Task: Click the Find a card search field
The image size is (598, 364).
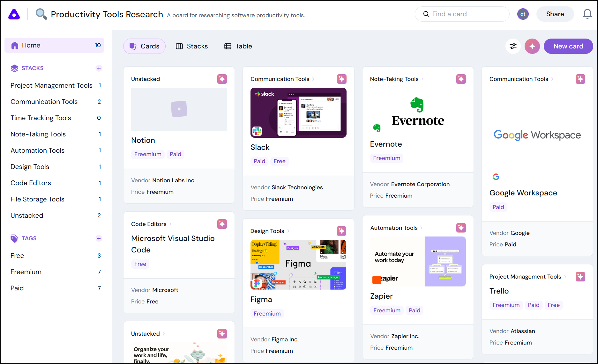Action: (x=462, y=14)
